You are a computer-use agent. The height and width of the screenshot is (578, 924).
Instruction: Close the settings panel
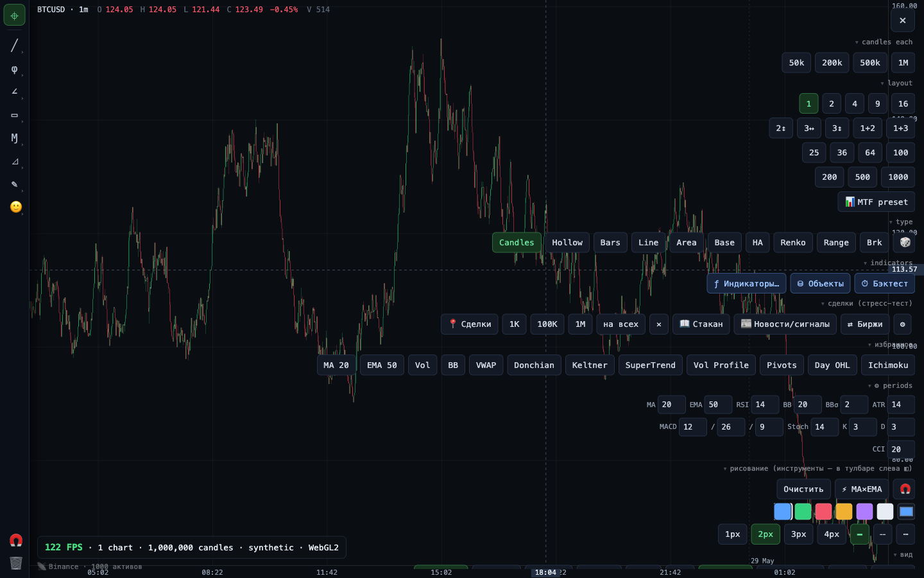(902, 21)
